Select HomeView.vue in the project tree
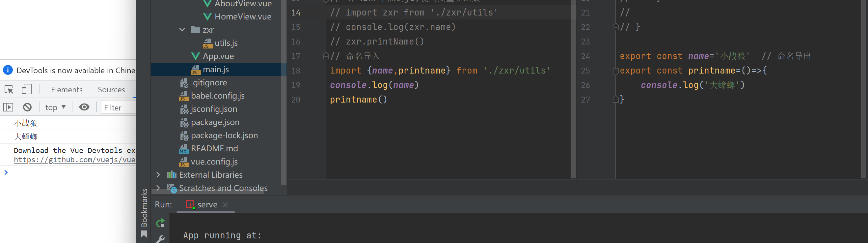 (x=243, y=16)
